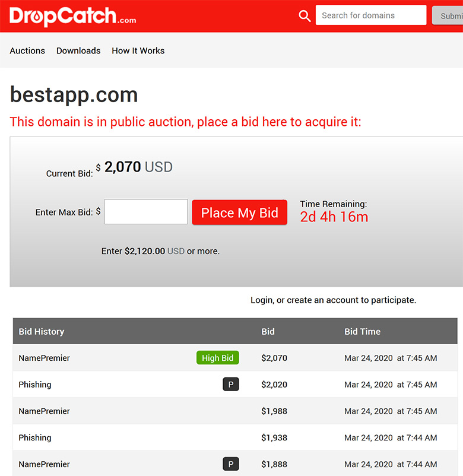The width and height of the screenshot is (463, 476).
Task: Click the 2d 4h 16m time remaining countdown
Action: (x=334, y=217)
